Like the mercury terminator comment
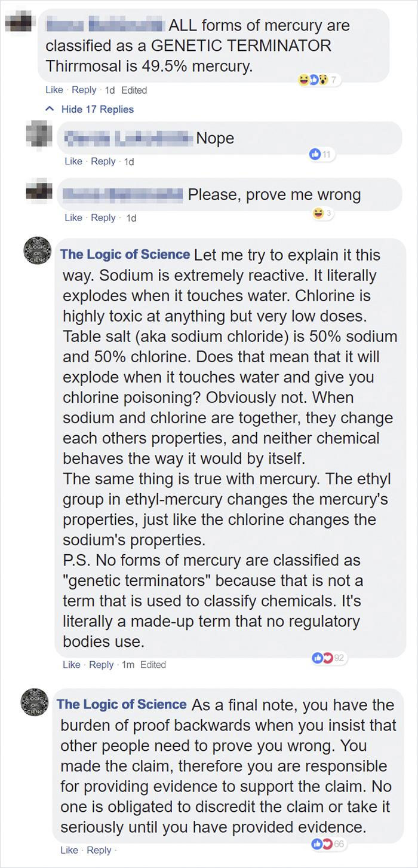The image size is (418, 868). [54, 90]
